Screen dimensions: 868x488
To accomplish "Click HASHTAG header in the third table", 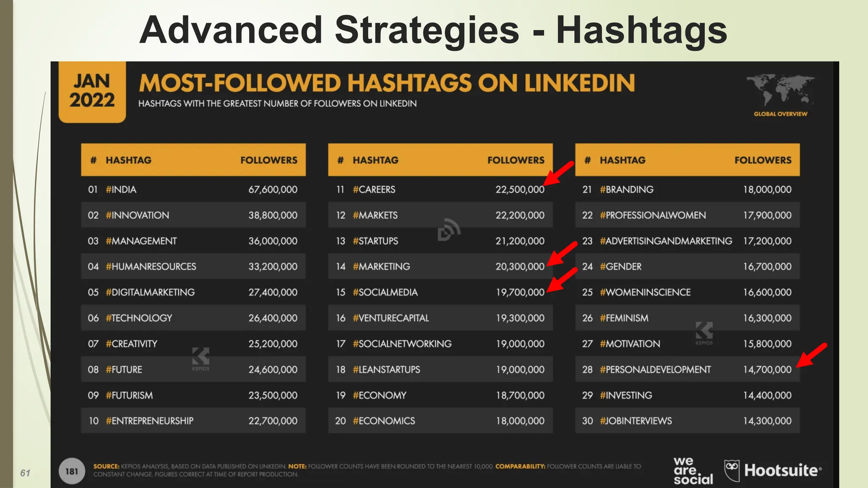I will coord(623,160).
